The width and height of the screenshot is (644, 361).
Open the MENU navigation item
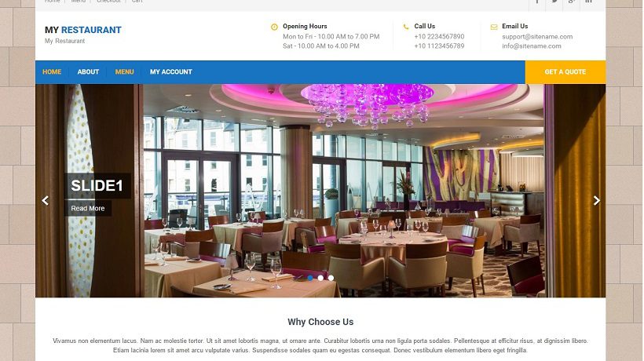pos(124,71)
